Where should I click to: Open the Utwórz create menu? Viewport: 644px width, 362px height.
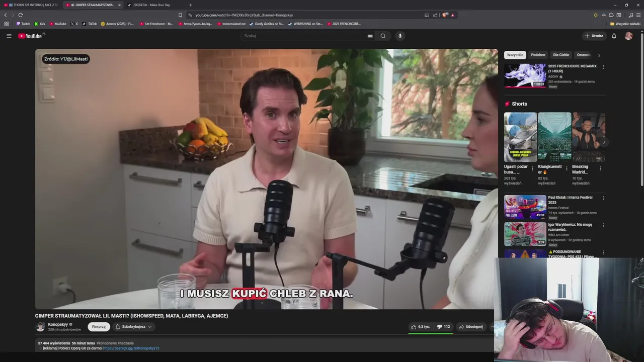pyautogui.click(x=594, y=36)
